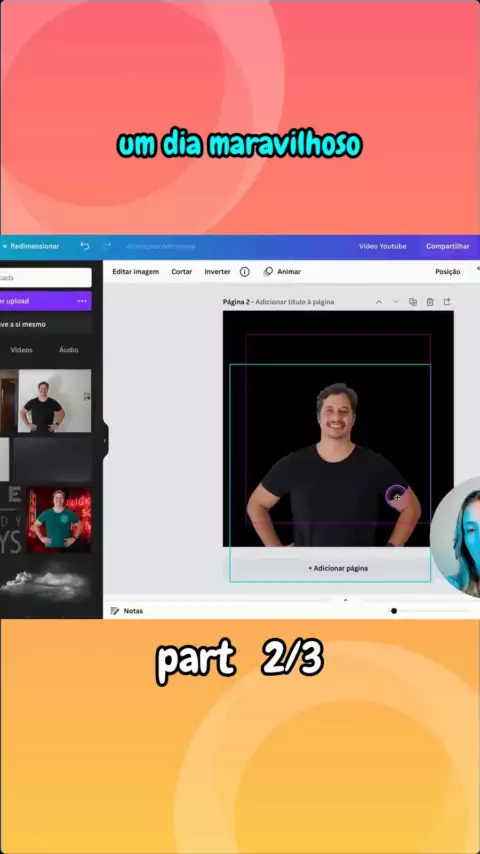Click the uploads search field
480x854 pixels.
pyautogui.click(x=46, y=277)
